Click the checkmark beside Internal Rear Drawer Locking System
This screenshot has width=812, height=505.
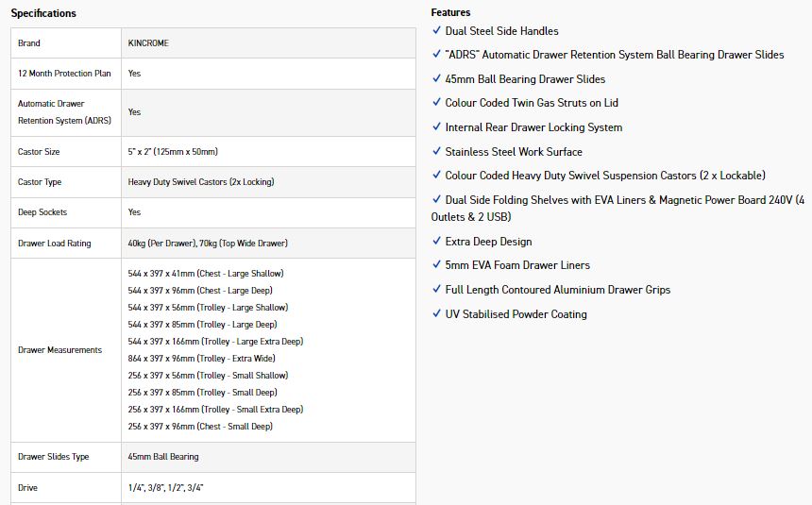[x=436, y=127]
